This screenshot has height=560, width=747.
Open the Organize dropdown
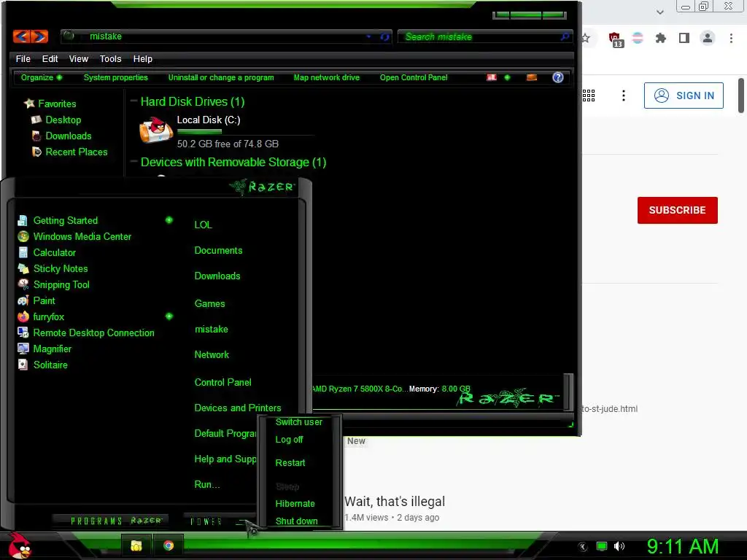pos(42,77)
